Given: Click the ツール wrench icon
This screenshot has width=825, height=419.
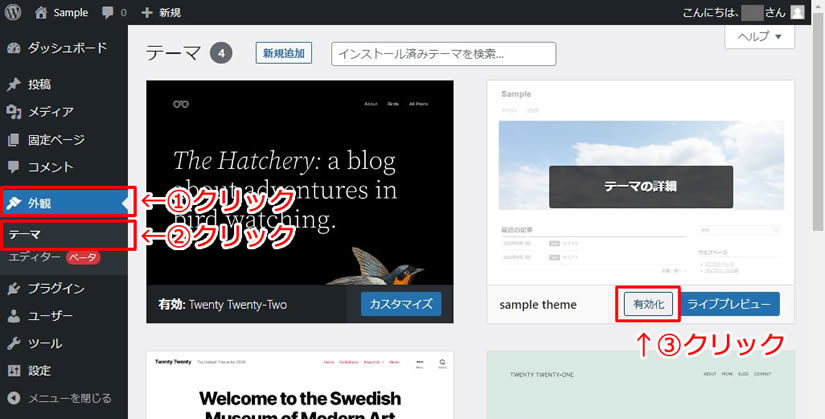Looking at the screenshot, I should pyautogui.click(x=14, y=344).
